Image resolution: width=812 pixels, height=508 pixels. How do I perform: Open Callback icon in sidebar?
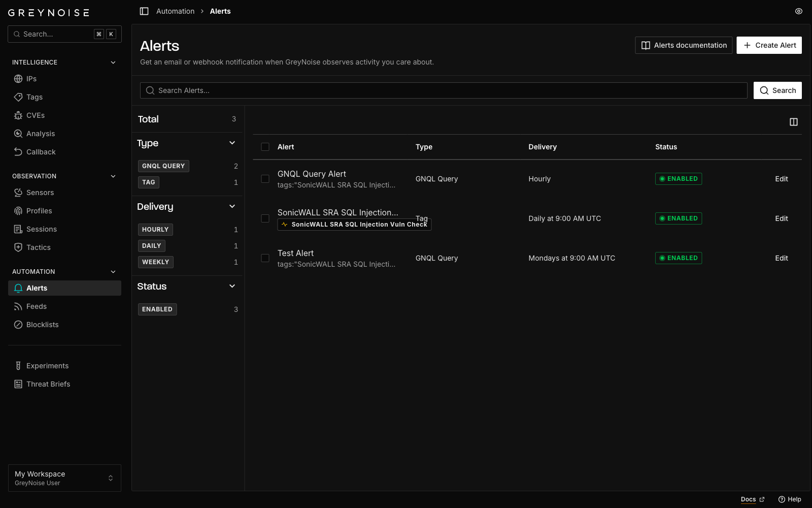[x=18, y=152]
